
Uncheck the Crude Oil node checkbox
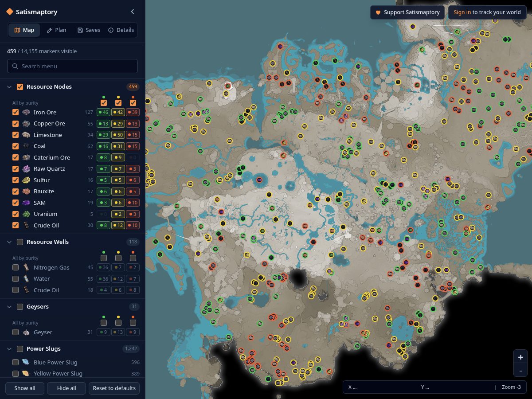point(16,225)
